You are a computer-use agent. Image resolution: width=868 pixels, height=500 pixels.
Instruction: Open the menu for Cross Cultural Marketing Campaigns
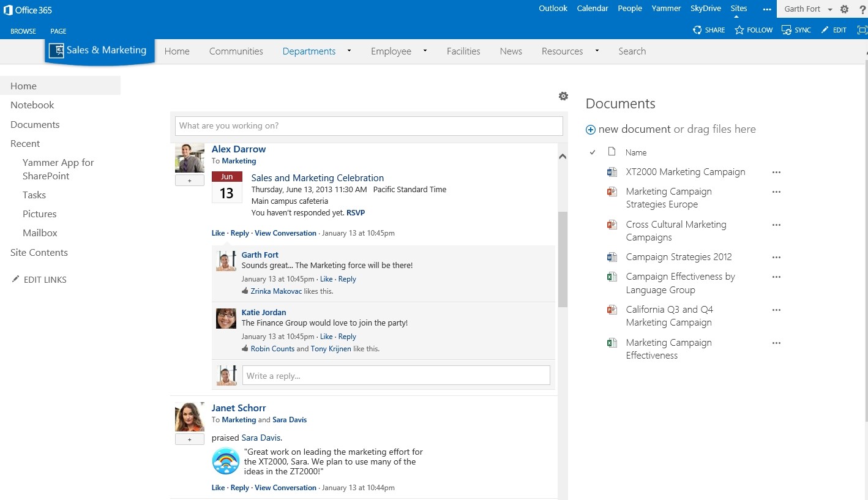point(776,225)
